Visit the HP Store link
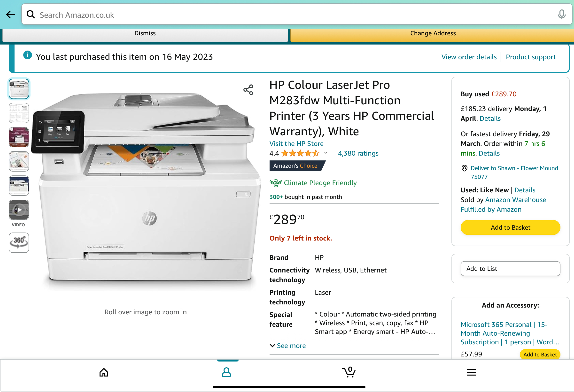The image size is (574, 392). tap(296, 143)
